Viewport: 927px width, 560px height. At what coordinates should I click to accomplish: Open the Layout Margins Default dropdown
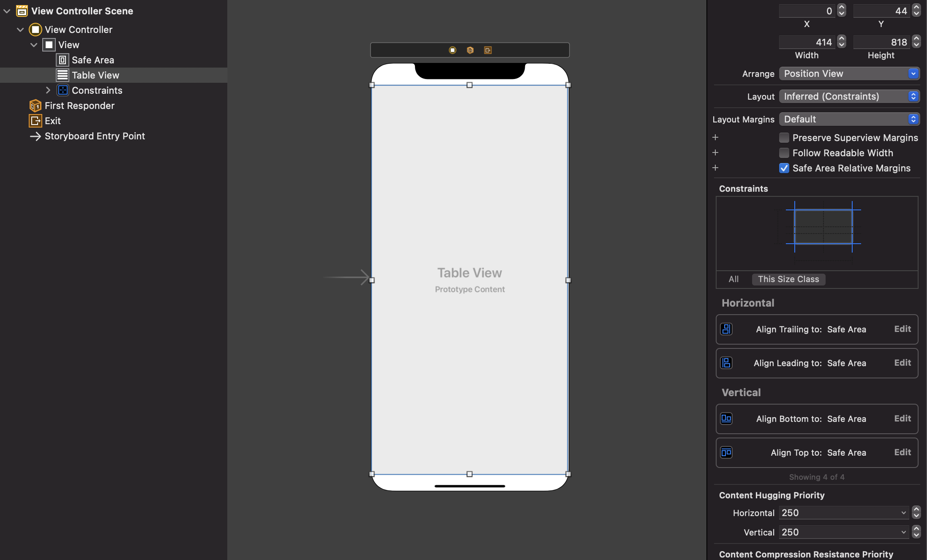click(849, 119)
